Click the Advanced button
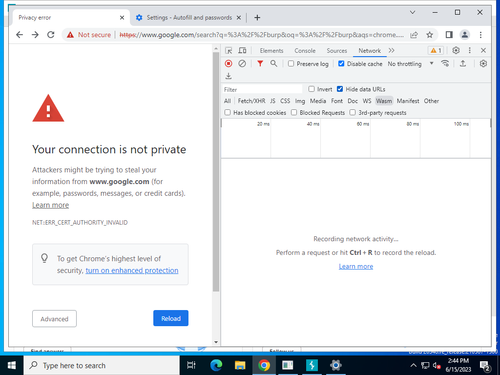Viewport: 500px width, 375px height. 54,319
